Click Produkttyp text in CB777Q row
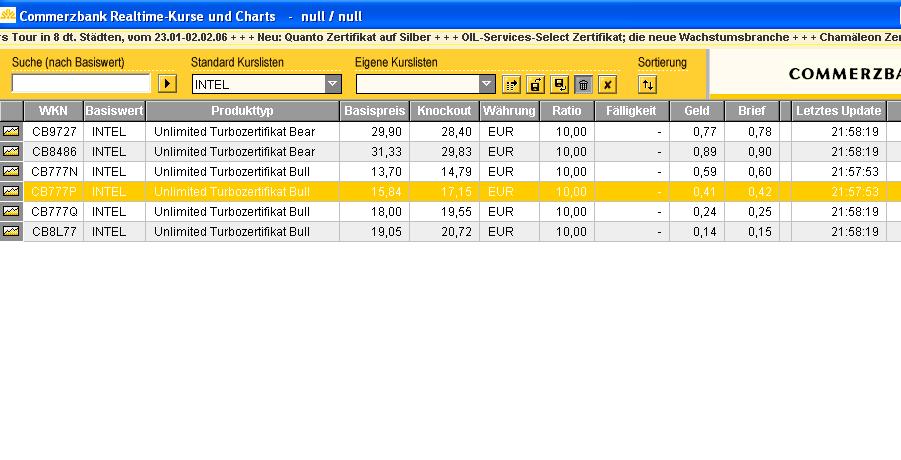Viewport: 901px width, 460px height. pyautogui.click(x=232, y=211)
